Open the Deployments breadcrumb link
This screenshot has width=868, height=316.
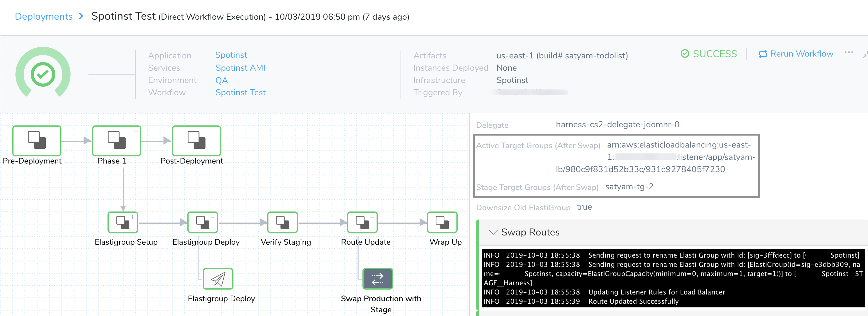point(44,16)
